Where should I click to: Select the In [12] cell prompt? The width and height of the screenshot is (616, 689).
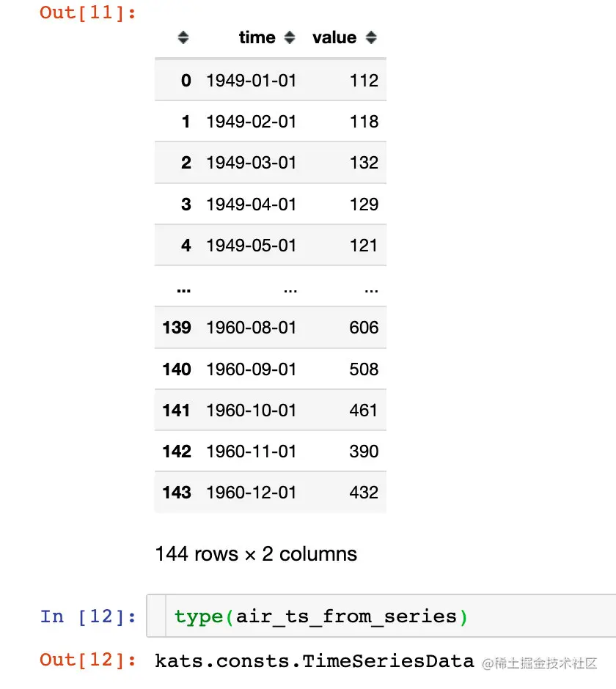coord(88,616)
